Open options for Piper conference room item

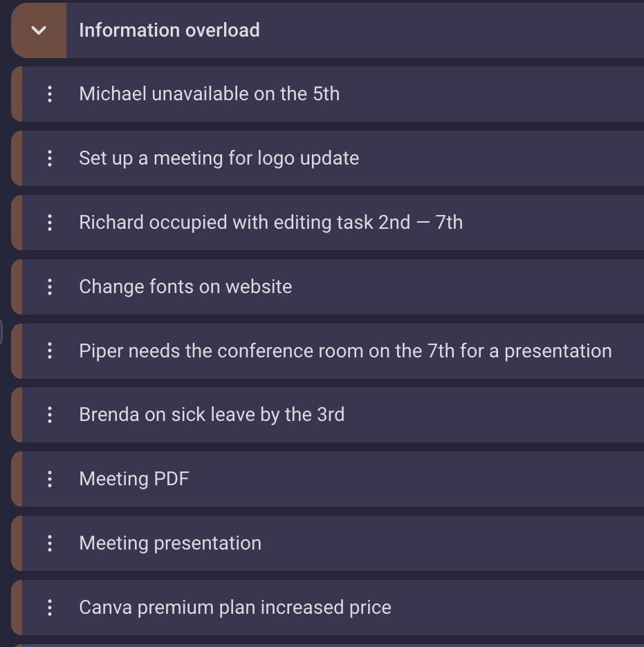(50, 351)
